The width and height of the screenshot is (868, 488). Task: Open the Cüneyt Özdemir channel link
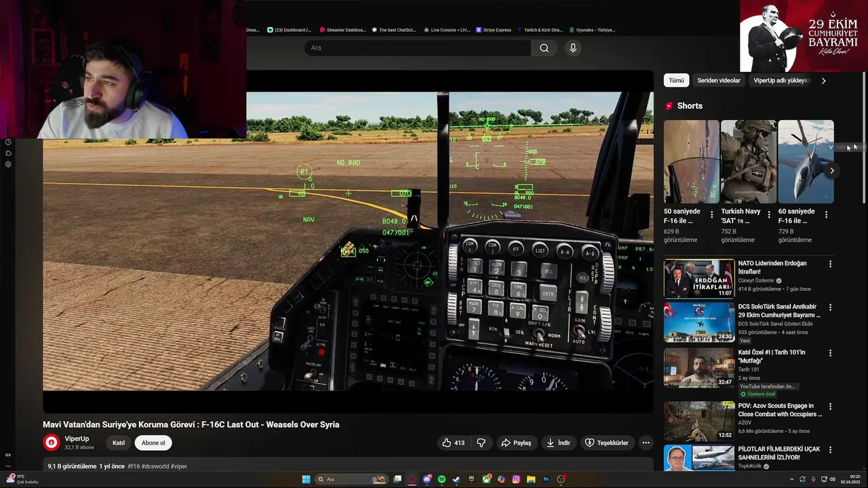point(756,281)
